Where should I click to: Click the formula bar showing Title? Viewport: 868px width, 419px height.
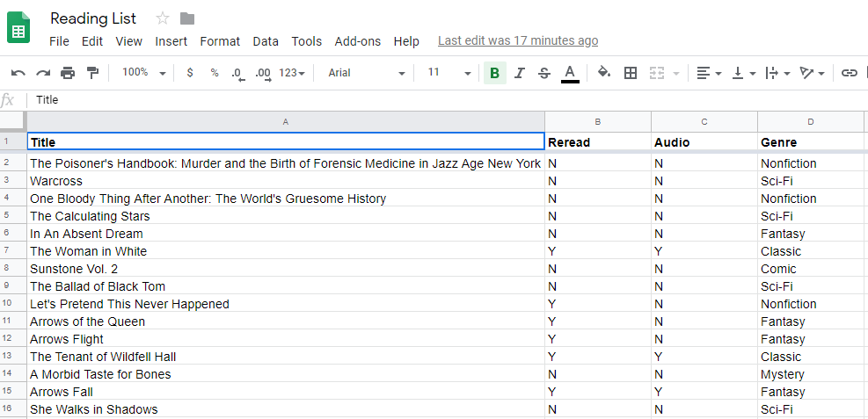pos(446,100)
